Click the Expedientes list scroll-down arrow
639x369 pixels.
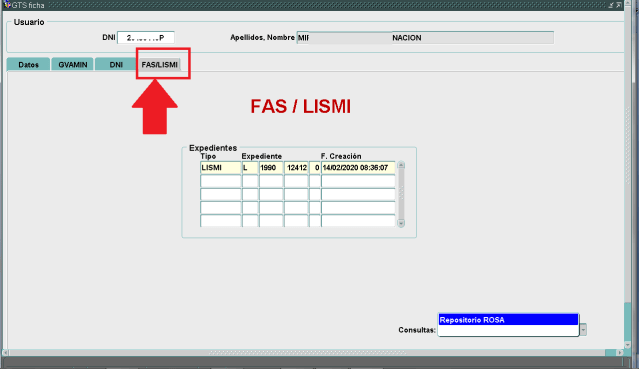click(401, 223)
